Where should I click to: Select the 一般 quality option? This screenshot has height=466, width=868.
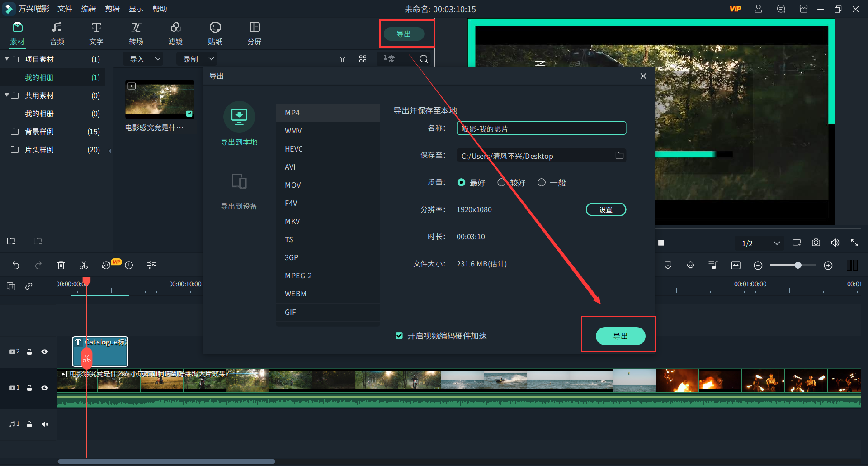tap(542, 183)
